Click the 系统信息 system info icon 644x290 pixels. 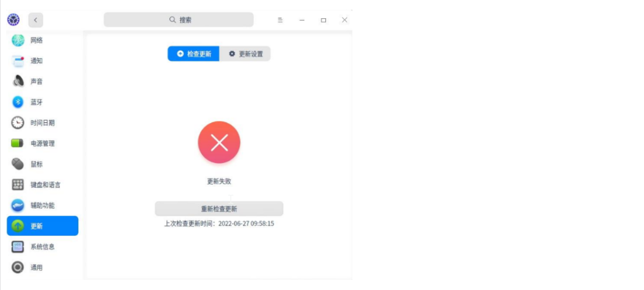pos(18,247)
